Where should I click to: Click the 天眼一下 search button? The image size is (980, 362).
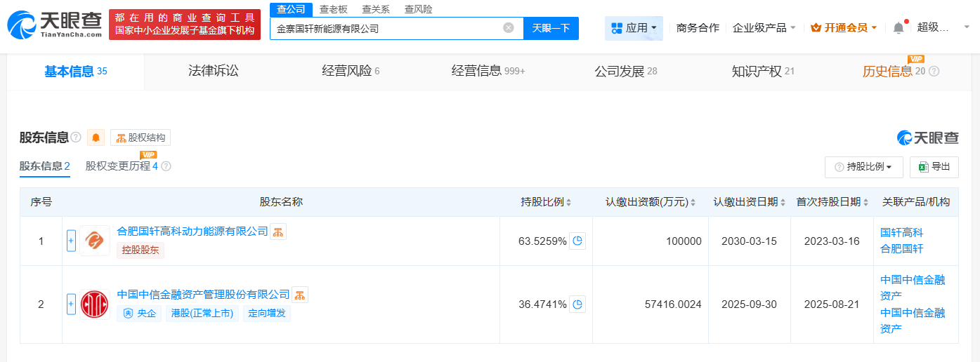[x=551, y=28]
